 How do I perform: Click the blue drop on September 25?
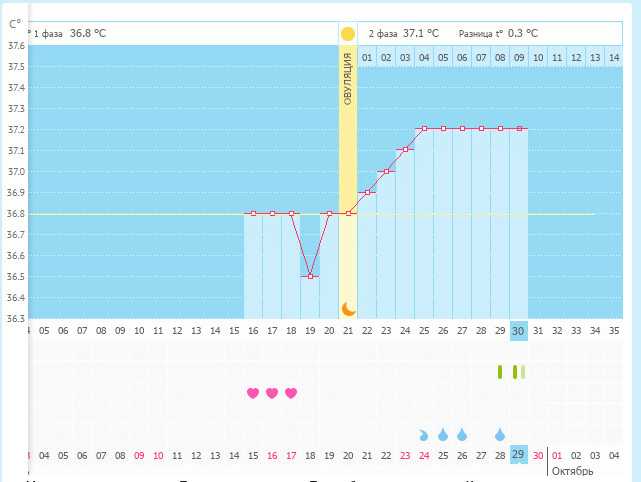pyautogui.click(x=443, y=434)
